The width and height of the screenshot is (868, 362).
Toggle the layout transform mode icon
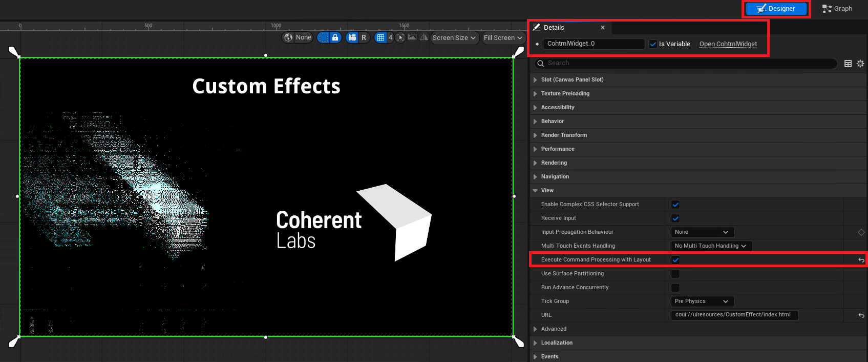click(352, 37)
